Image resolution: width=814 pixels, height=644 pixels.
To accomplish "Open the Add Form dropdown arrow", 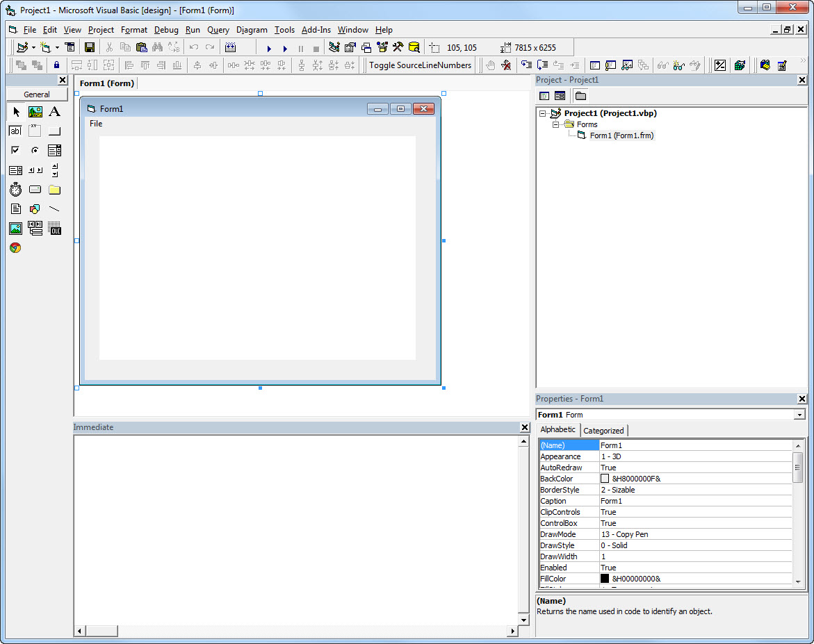I will click(57, 47).
